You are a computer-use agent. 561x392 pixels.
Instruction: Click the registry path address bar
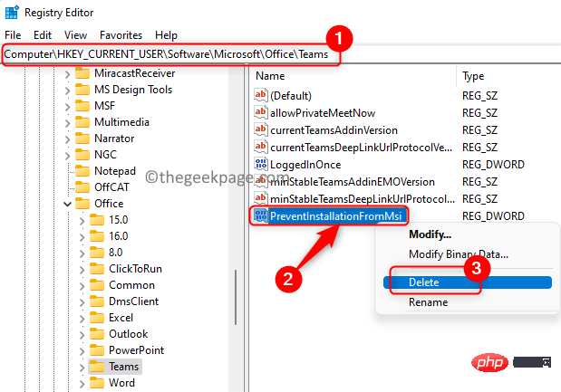281,54
